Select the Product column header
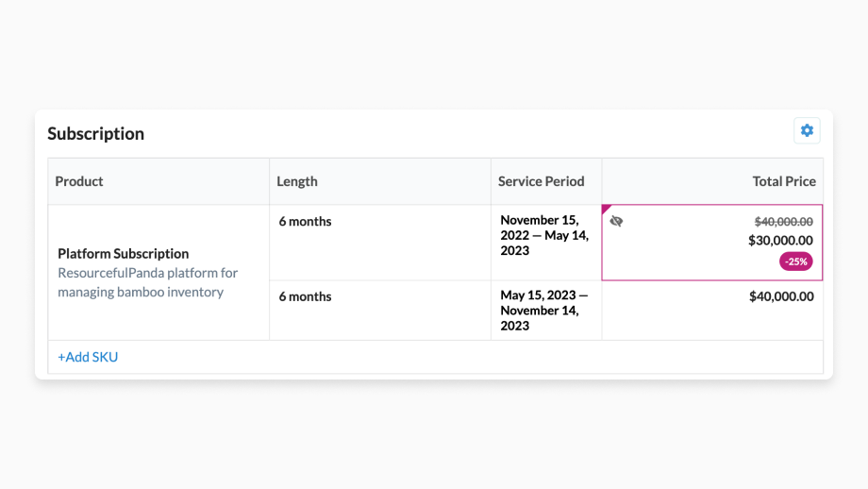 click(x=79, y=181)
